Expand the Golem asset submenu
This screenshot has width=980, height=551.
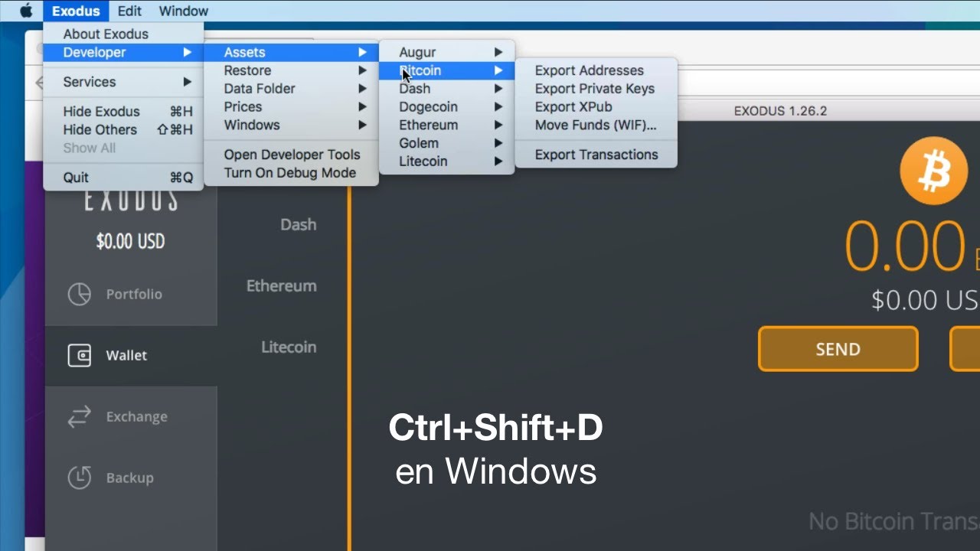coord(446,143)
